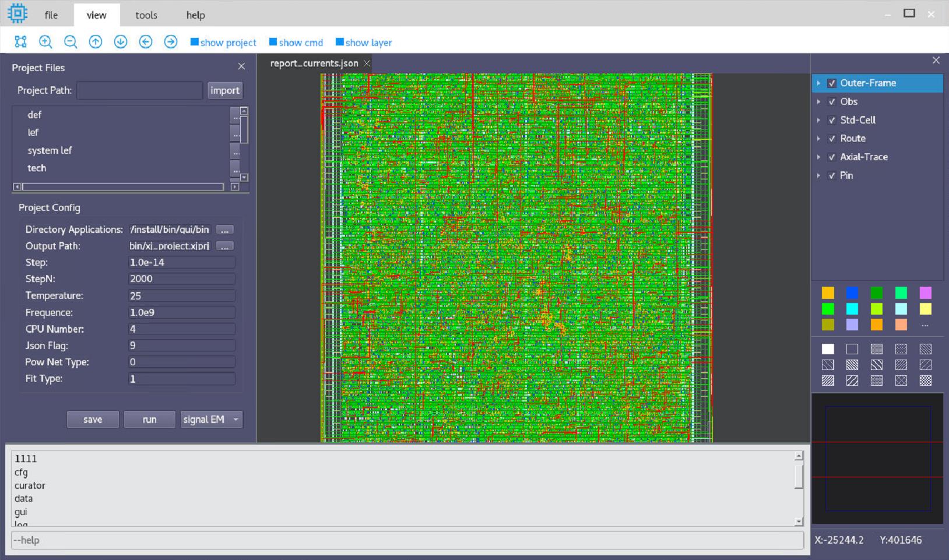The image size is (949, 560).
Task: Select the solid white fill pattern
Action: pyautogui.click(x=828, y=349)
